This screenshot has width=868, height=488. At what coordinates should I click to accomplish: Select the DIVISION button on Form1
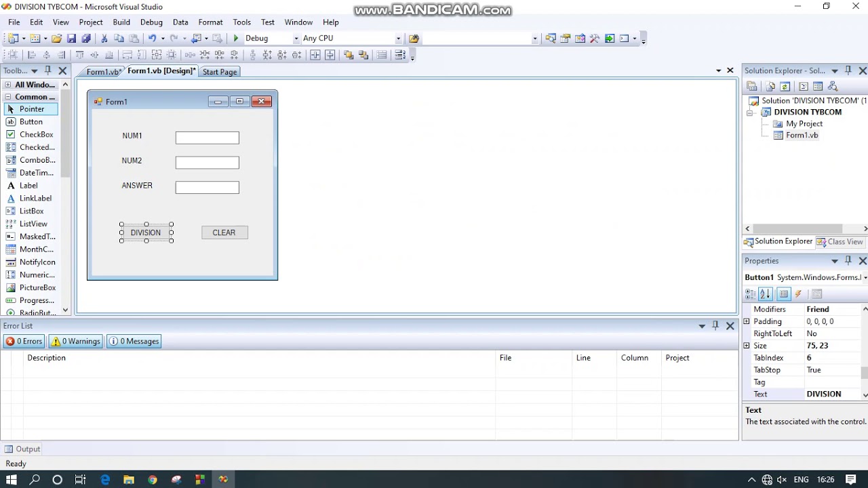tap(146, 232)
